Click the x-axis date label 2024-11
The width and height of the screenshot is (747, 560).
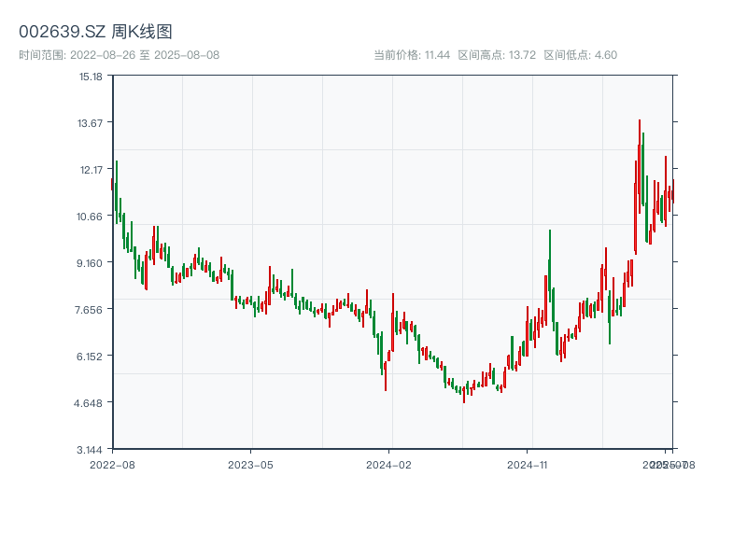(527, 465)
